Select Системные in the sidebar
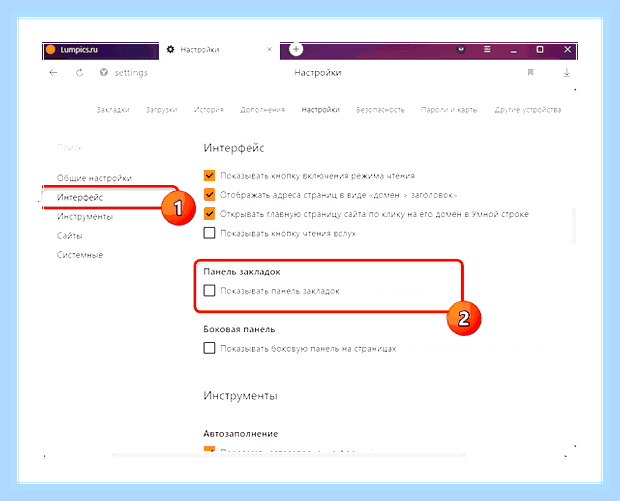620x501 pixels. pos(80,255)
